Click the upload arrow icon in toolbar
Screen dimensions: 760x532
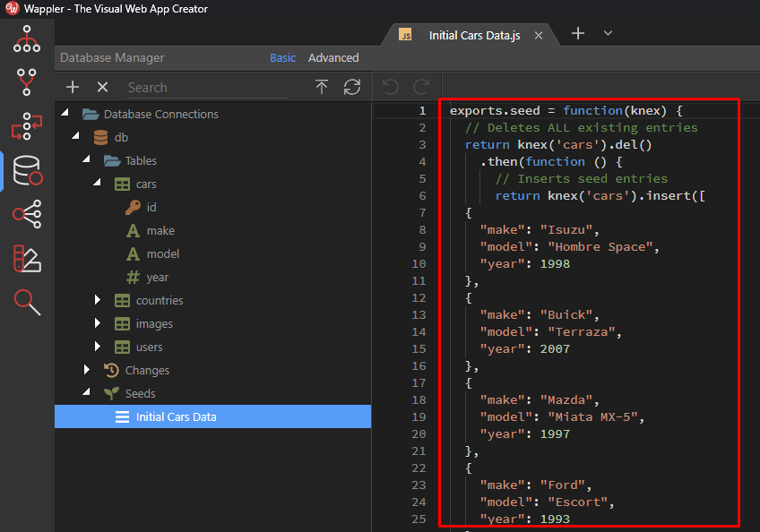pyautogui.click(x=322, y=87)
